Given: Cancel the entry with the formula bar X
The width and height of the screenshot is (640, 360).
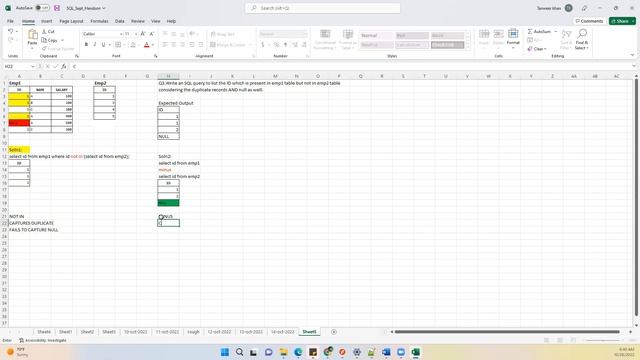Looking at the screenshot, I should [47, 66].
